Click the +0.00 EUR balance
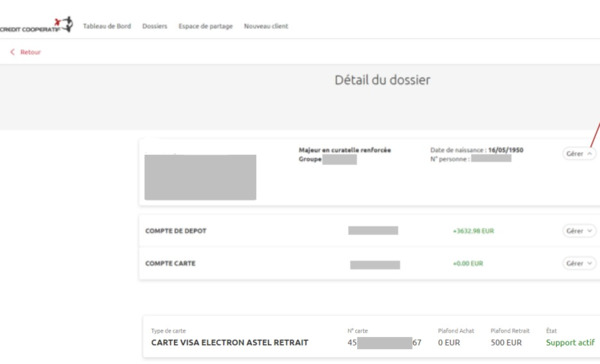Viewport: 600px width, 364px height. (x=468, y=263)
